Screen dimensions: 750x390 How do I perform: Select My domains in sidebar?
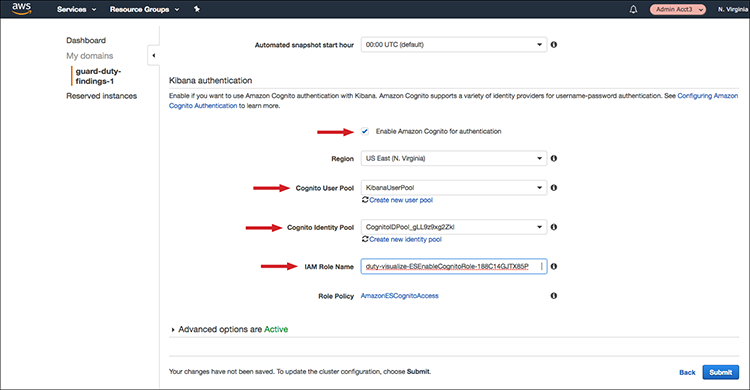click(89, 56)
